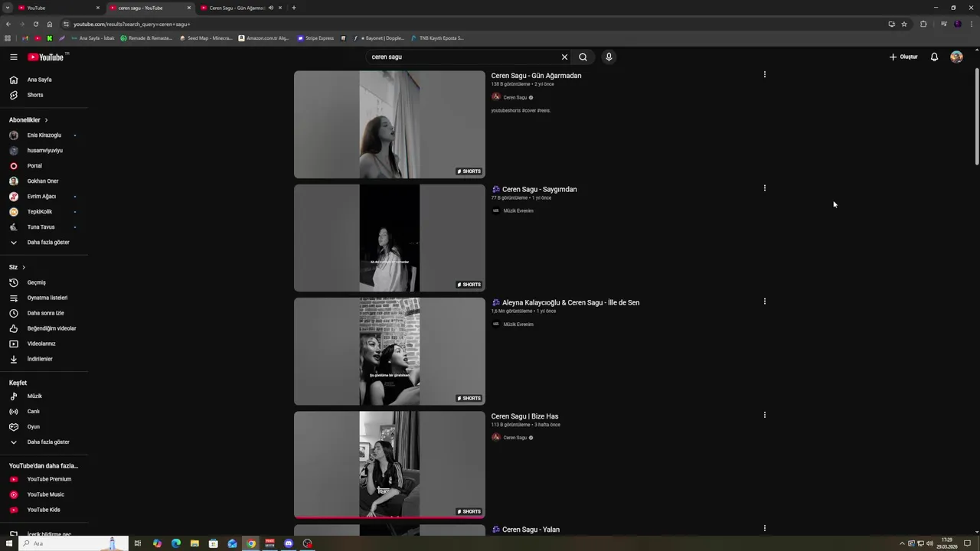Open a new browser tab

tap(294, 8)
